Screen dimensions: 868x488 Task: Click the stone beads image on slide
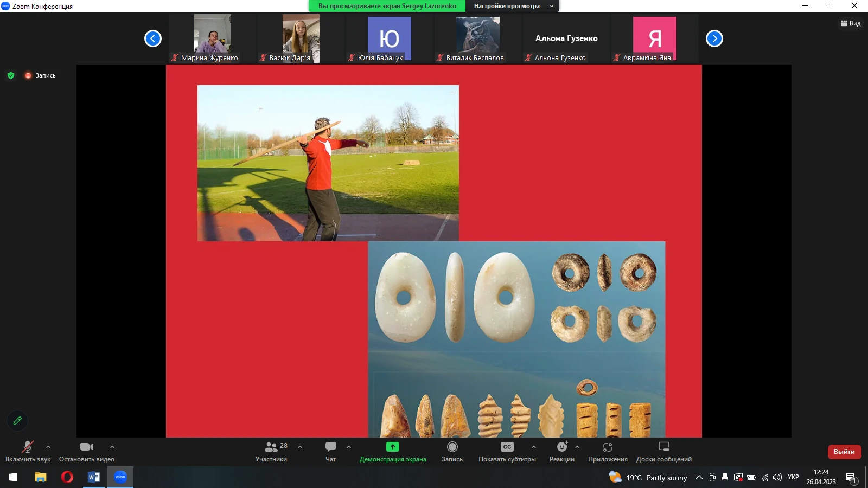click(x=516, y=339)
